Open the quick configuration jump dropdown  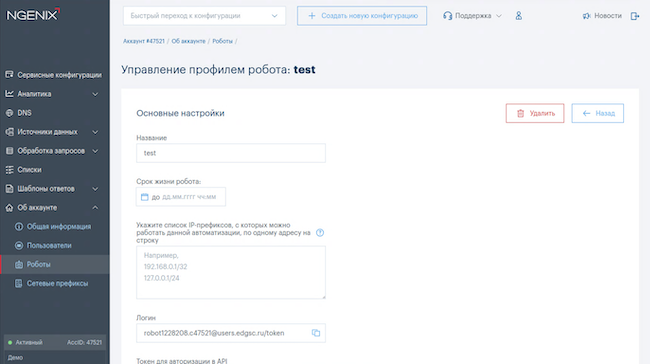click(204, 16)
